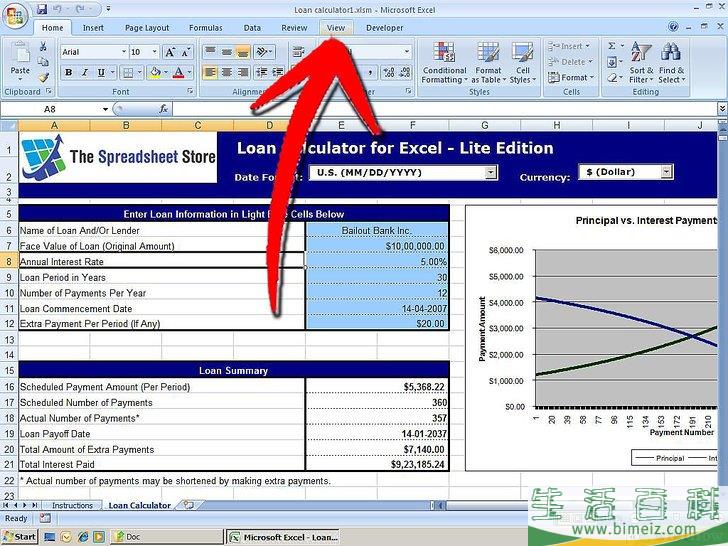This screenshot has width=728, height=546.
Task: Save the workbook from Quick Access Toolbar
Action: click(x=42, y=9)
